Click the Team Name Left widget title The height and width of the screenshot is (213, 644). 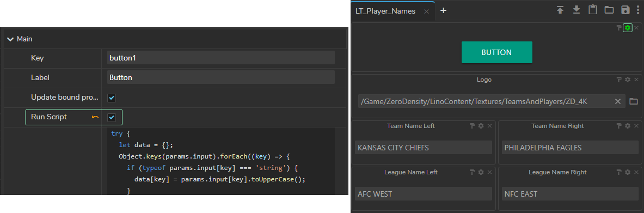point(410,126)
